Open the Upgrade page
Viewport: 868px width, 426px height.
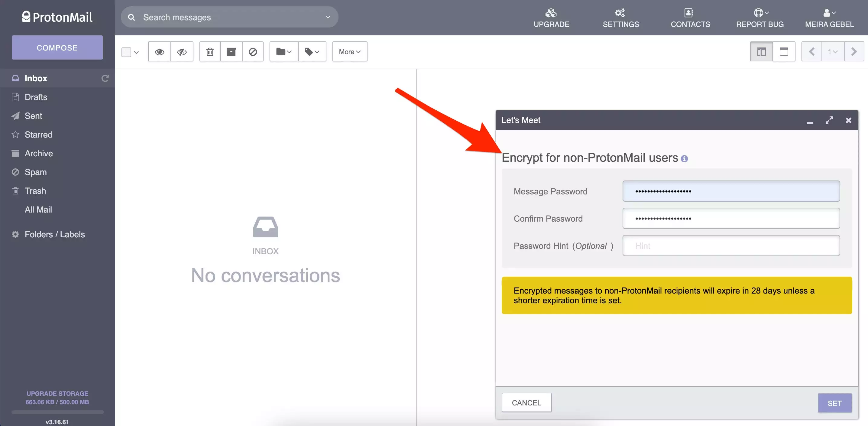point(551,18)
